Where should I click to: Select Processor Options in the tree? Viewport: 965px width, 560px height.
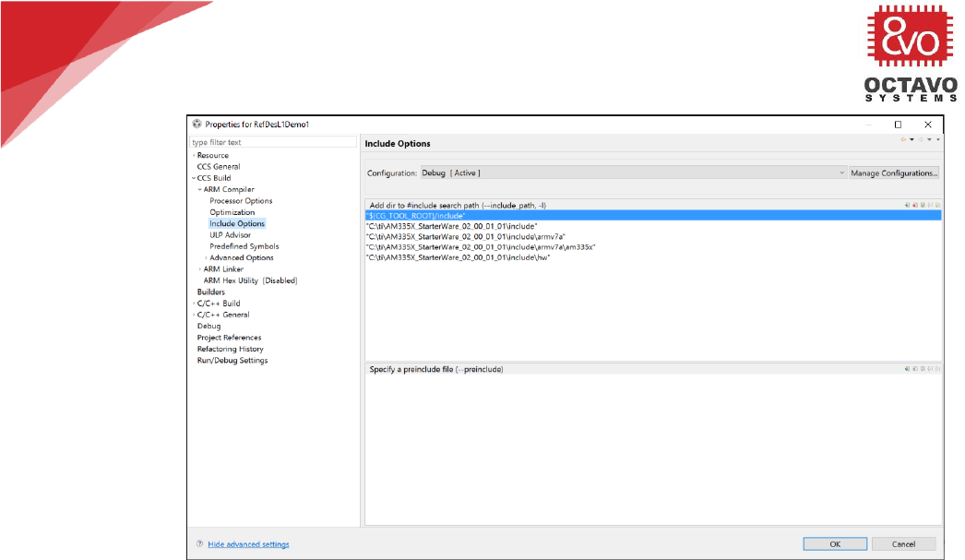(x=241, y=200)
